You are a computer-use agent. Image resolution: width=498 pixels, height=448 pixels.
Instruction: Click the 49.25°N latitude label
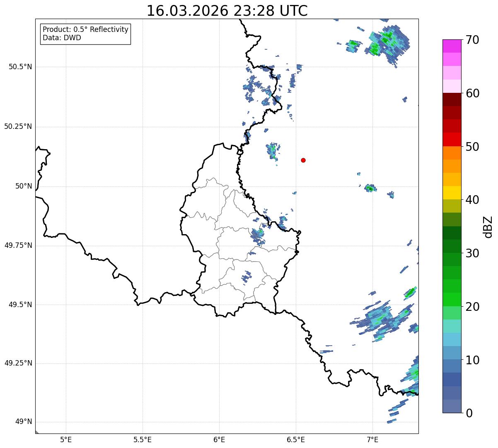pyautogui.click(x=18, y=363)
